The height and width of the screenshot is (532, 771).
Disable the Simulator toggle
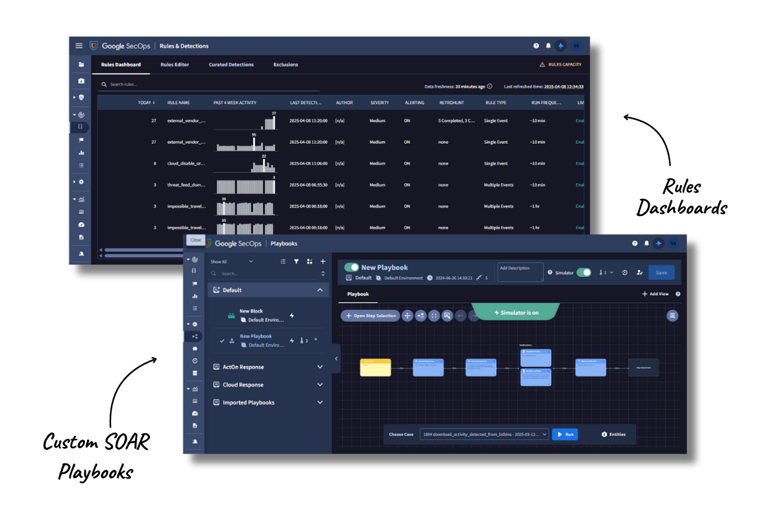(x=583, y=272)
